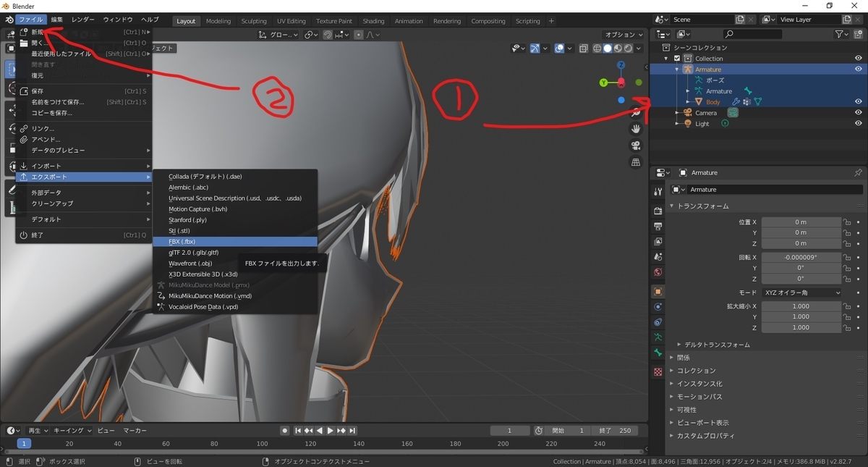Open Bone properties tab icon
This screenshot has width=868, height=467.
658,353
